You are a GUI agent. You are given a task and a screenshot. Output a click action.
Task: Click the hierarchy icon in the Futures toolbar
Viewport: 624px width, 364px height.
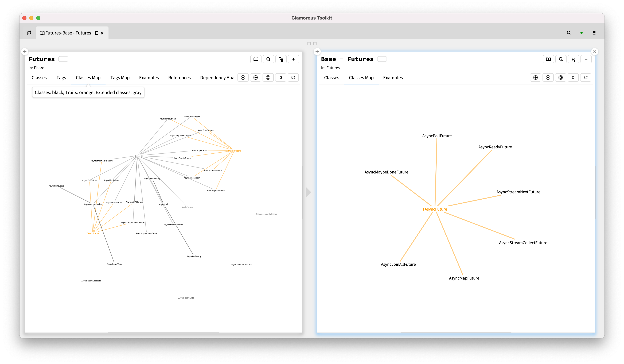[281, 59]
